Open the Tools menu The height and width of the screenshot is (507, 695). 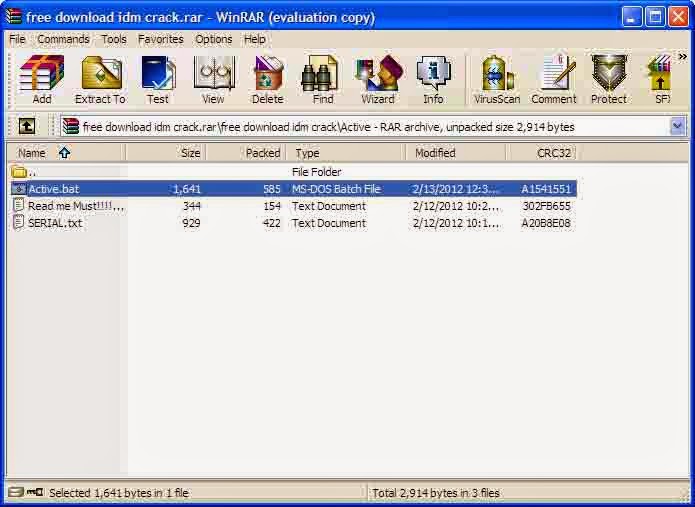click(x=114, y=39)
